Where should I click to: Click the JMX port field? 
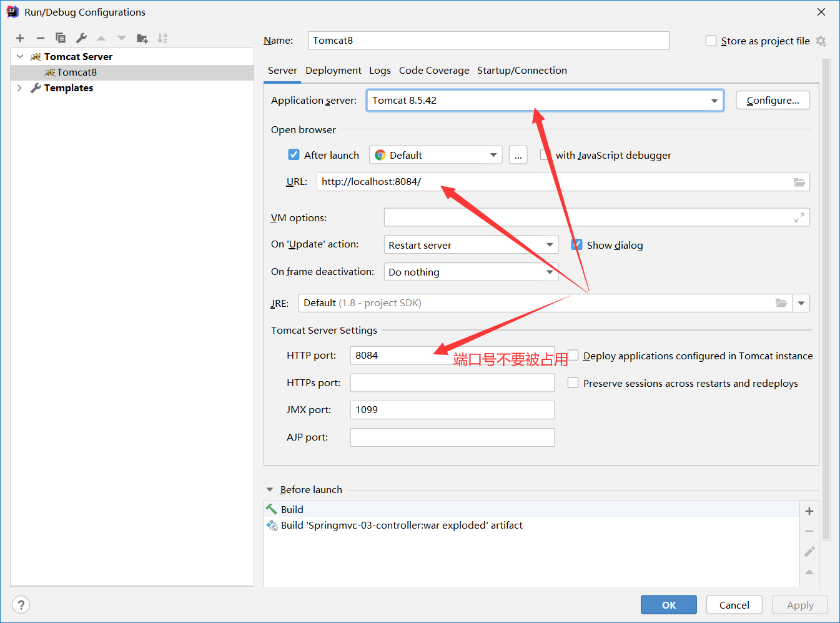click(x=452, y=410)
